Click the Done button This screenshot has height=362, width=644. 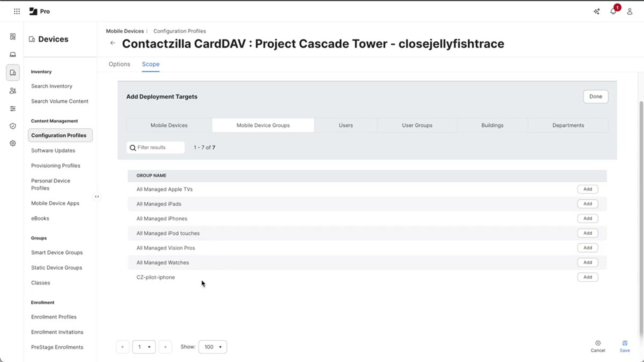tap(596, 97)
